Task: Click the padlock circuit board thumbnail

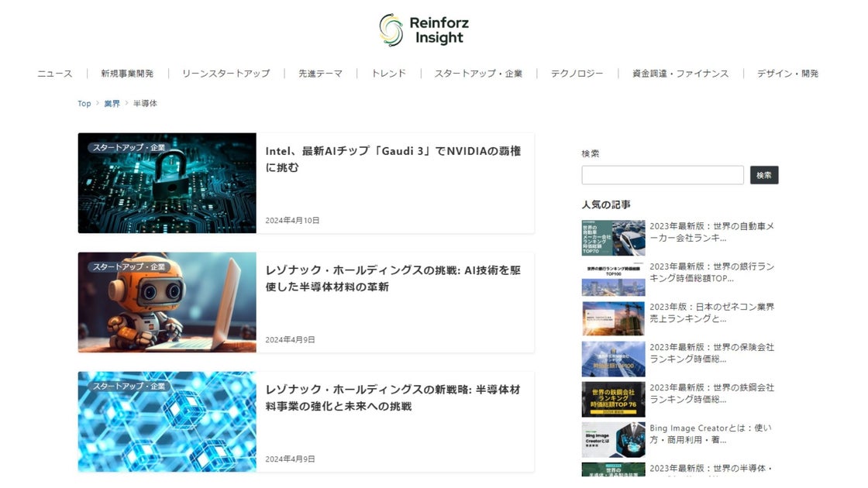Action: tap(167, 183)
